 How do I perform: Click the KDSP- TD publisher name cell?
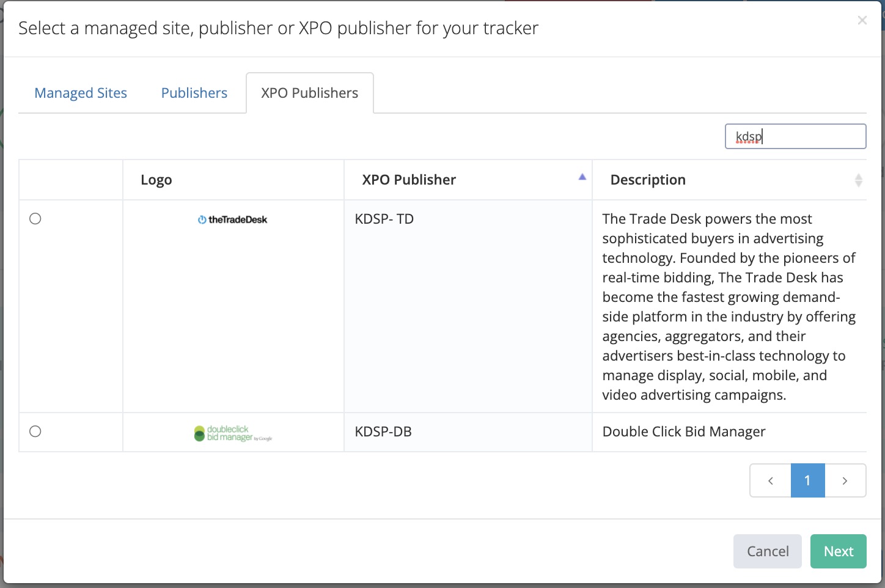pos(384,219)
